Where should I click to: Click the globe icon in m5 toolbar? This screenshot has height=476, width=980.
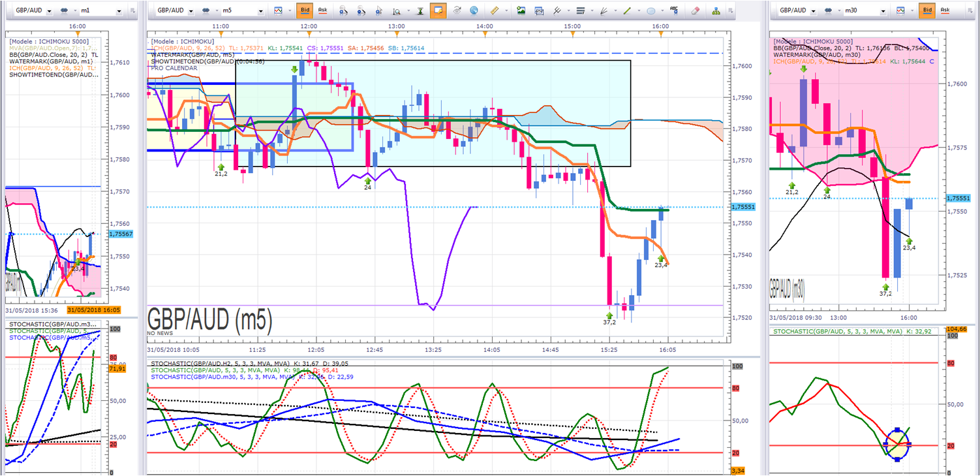coord(474,10)
